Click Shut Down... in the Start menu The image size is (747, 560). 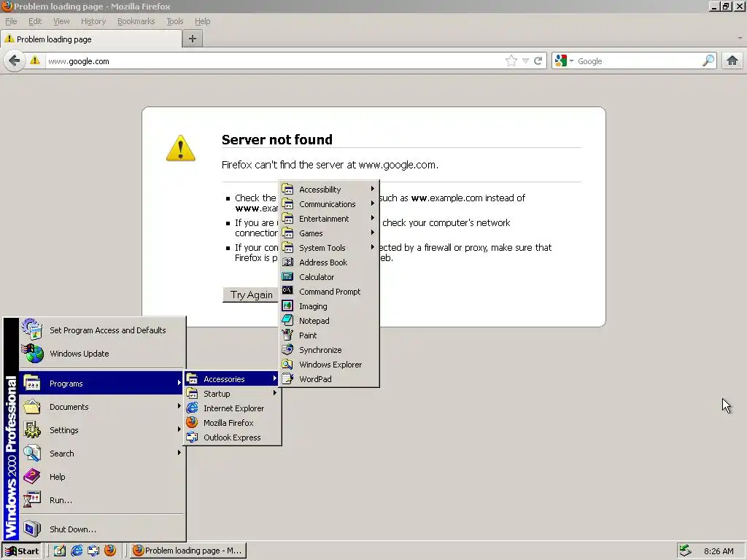click(x=101, y=529)
